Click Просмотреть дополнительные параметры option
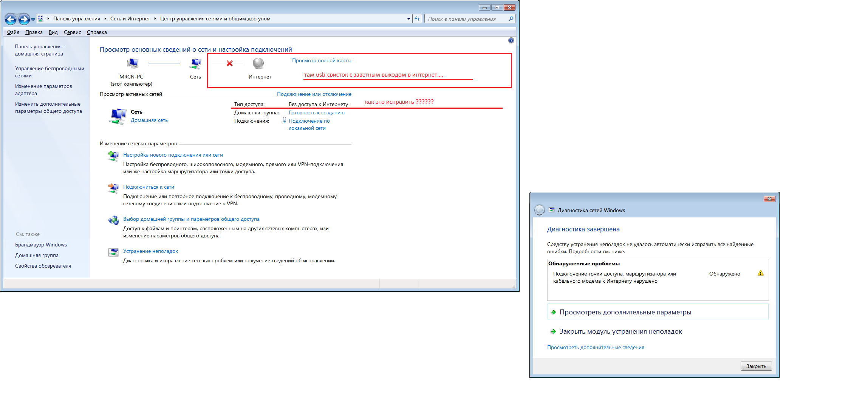868x408 pixels. click(625, 312)
